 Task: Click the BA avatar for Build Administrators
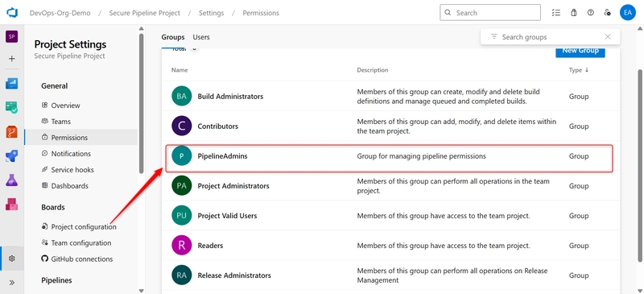182,96
